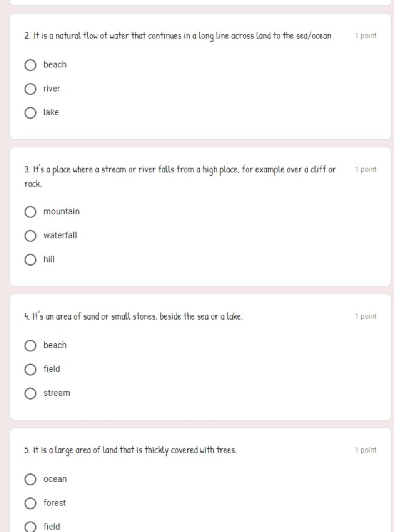Click question 3 text about stream falling
This screenshot has height=532, width=394.
[180, 177]
